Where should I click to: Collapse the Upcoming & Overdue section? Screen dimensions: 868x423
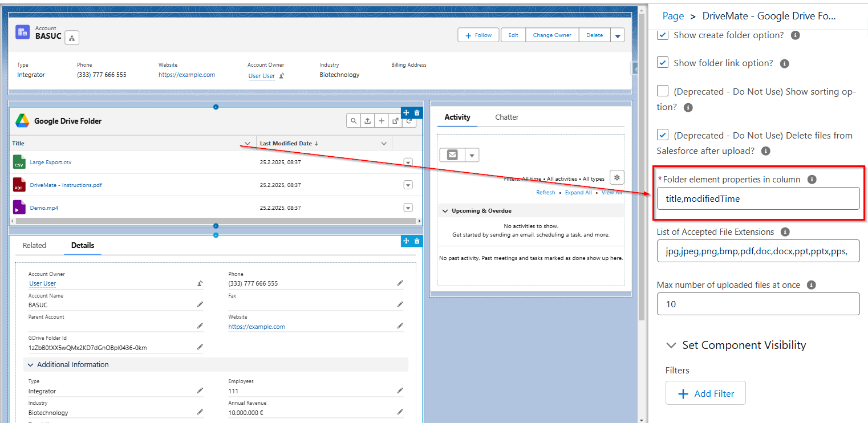click(x=445, y=210)
